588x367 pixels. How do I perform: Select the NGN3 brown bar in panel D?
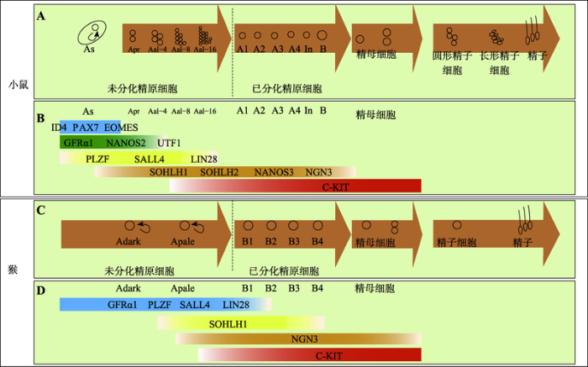(x=298, y=339)
